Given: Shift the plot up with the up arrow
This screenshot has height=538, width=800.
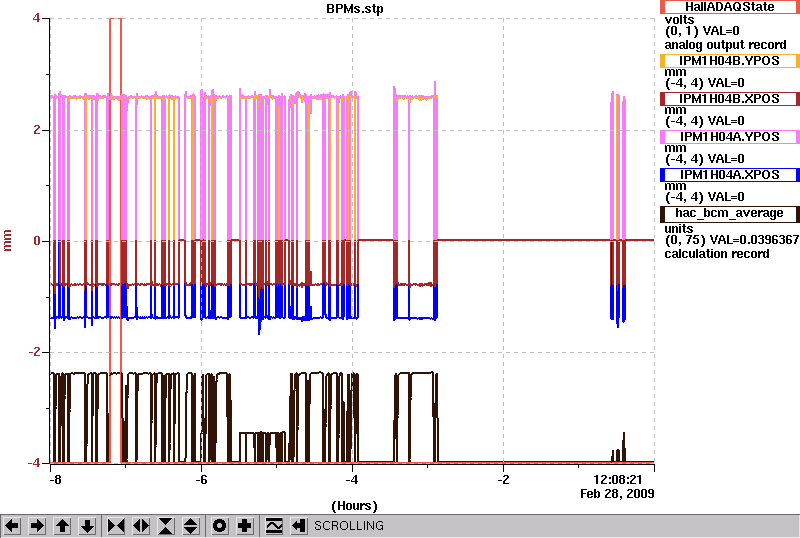Looking at the screenshot, I should (62, 525).
